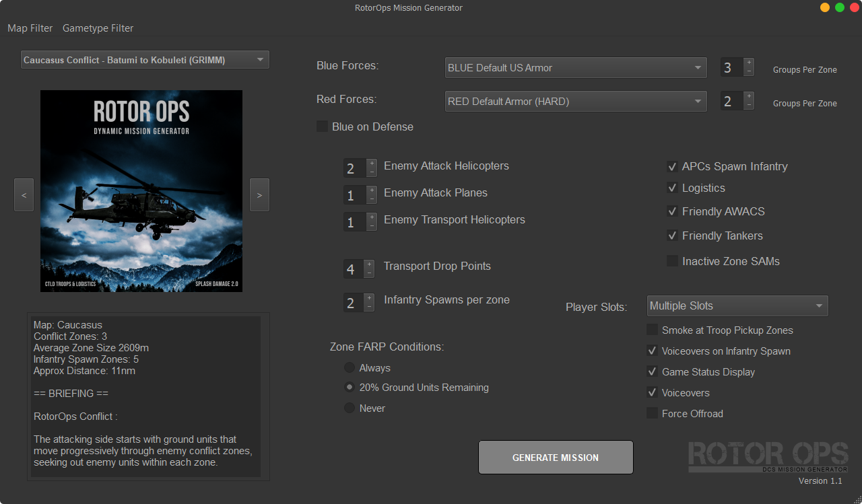Show the previous mission image

click(x=24, y=195)
